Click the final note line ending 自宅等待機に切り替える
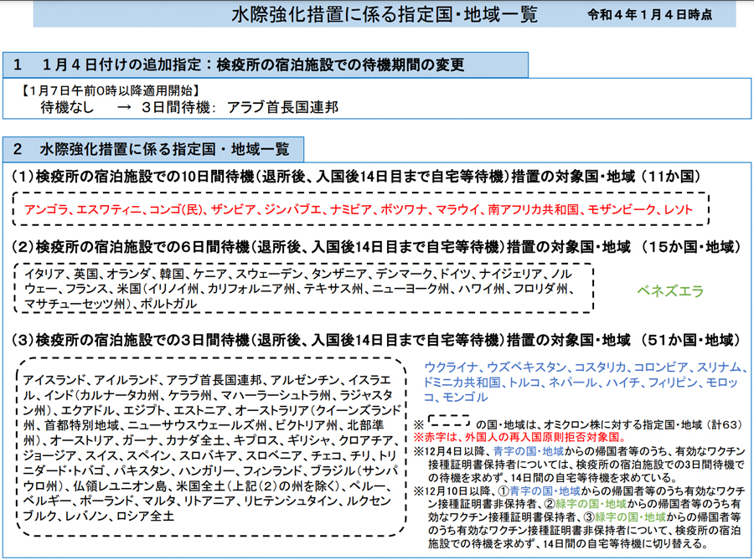754x560 pixels. click(568, 543)
